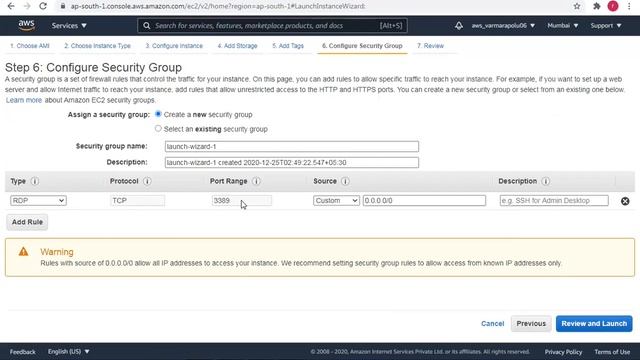
Task: Open the Services dropdown menu
Action: pos(69,26)
